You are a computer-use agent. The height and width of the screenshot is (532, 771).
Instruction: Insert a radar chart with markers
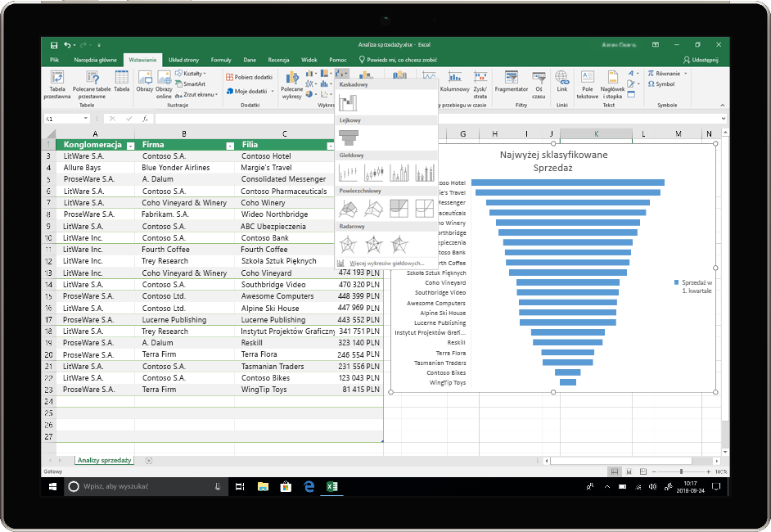(x=374, y=244)
